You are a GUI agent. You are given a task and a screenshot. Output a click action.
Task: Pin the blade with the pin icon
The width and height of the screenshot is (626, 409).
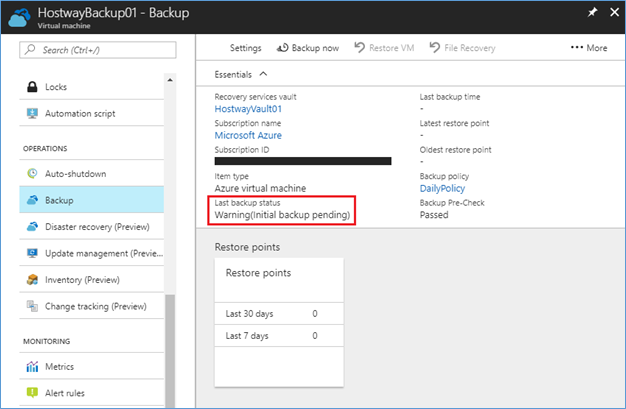pos(592,12)
